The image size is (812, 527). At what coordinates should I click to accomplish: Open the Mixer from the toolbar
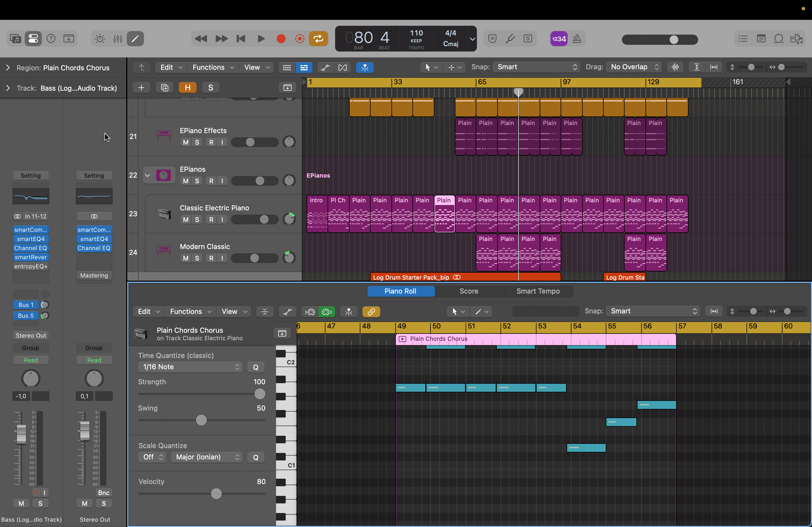[x=118, y=39]
